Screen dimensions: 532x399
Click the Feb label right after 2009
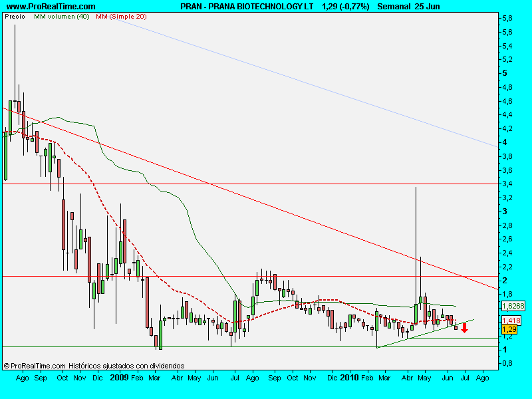137,378
